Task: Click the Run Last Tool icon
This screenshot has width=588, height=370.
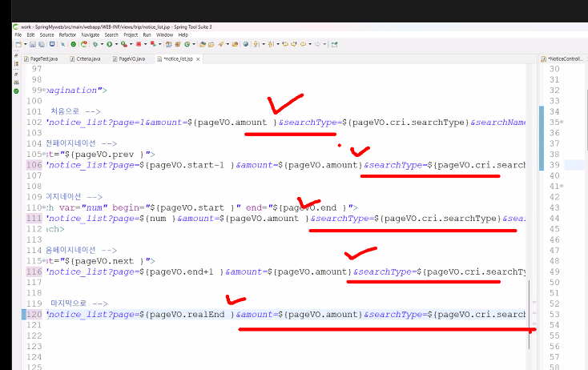Action: 124,44
